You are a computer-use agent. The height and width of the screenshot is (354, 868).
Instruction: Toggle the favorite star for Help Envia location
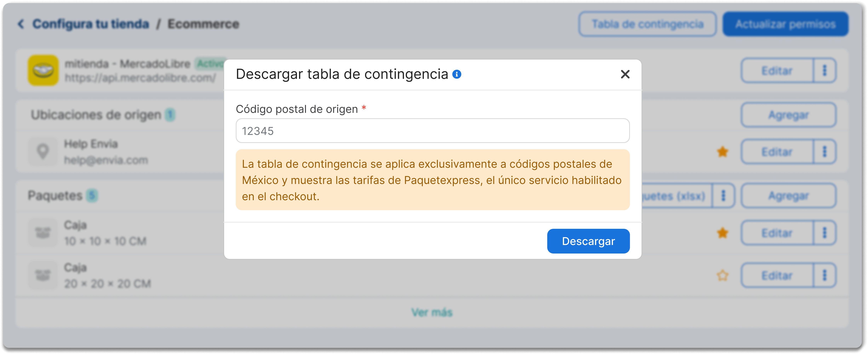tap(722, 152)
